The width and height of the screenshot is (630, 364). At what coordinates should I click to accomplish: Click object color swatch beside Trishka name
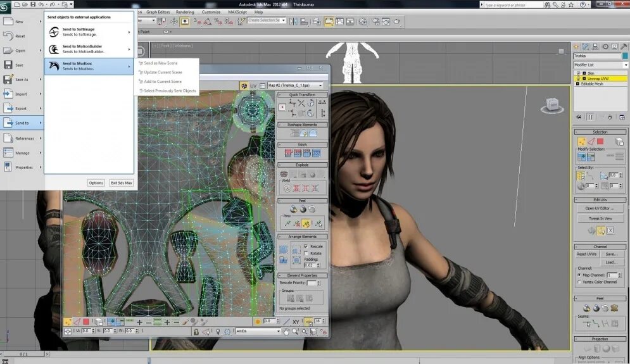click(x=625, y=56)
